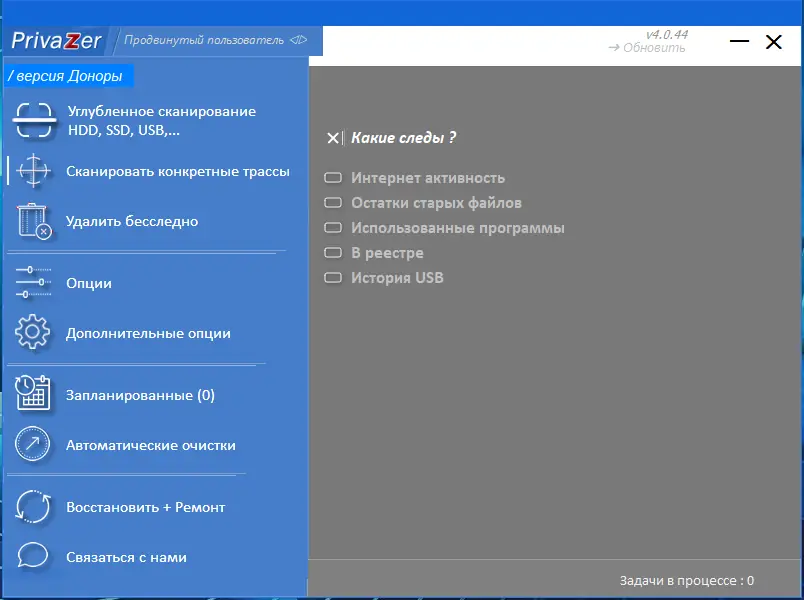Check the 'Интернет активность' checkbox
This screenshot has height=600, width=804.
coord(333,178)
